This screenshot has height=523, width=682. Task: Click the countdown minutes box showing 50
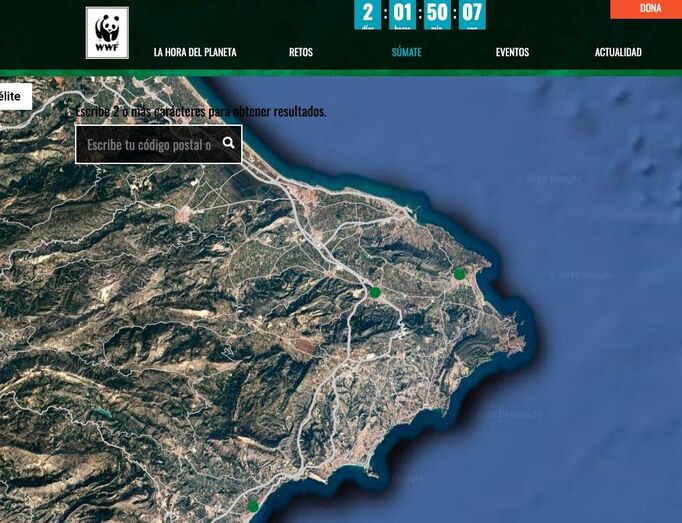[x=437, y=14]
